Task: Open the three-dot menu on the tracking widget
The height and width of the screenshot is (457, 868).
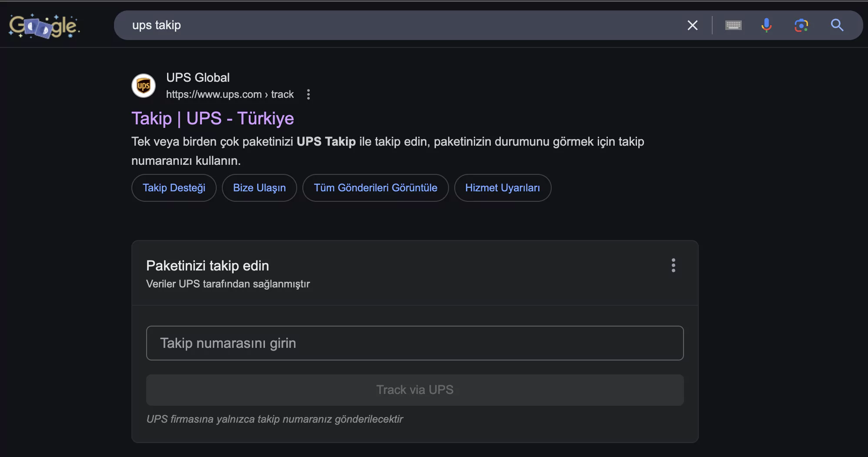Action: (x=673, y=265)
